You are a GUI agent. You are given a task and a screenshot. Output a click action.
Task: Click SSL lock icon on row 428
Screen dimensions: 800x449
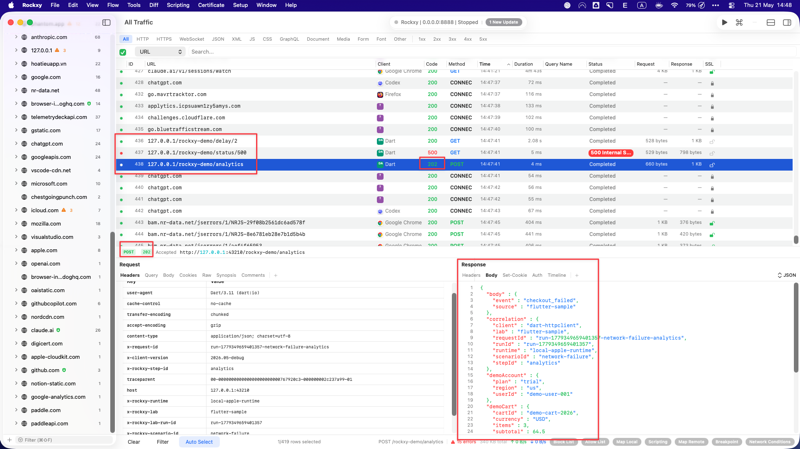coord(712,83)
